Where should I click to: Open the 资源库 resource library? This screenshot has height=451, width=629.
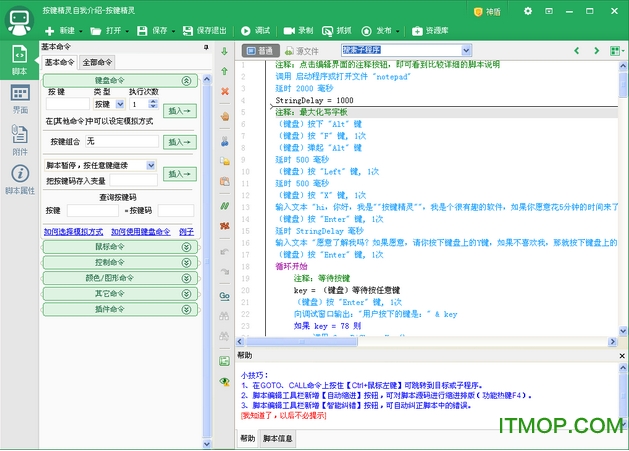point(430,31)
